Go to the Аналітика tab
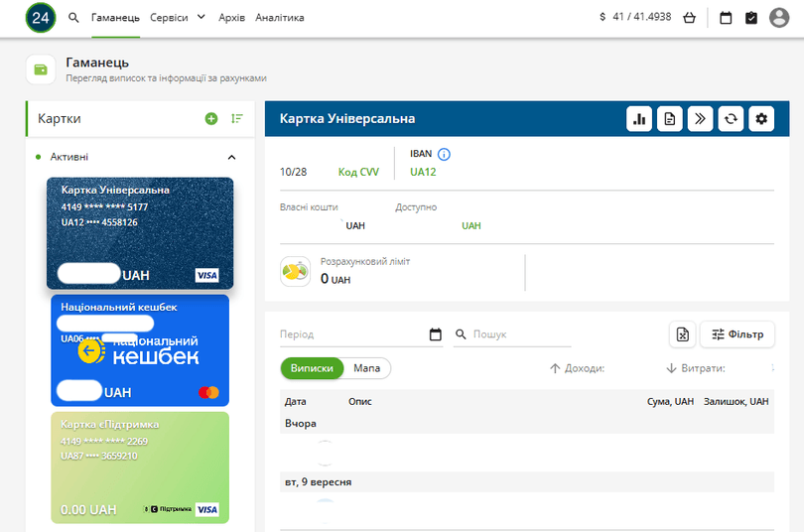 [x=280, y=18]
